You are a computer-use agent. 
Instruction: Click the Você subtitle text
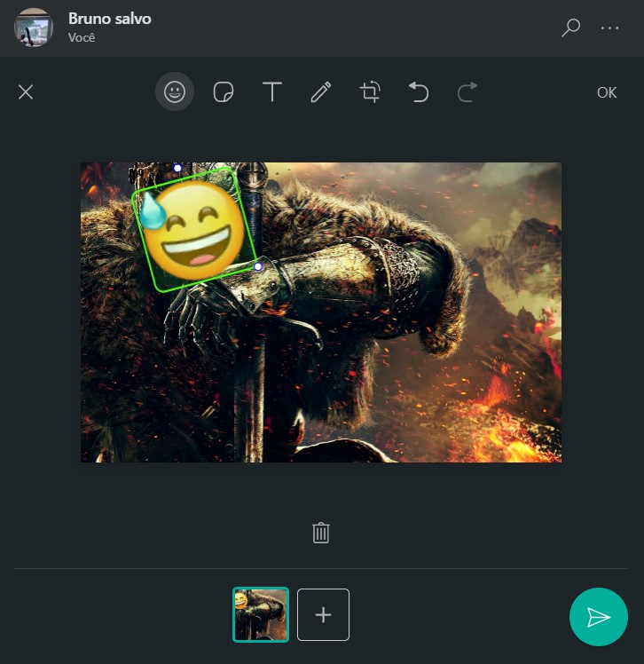(x=82, y=37)
